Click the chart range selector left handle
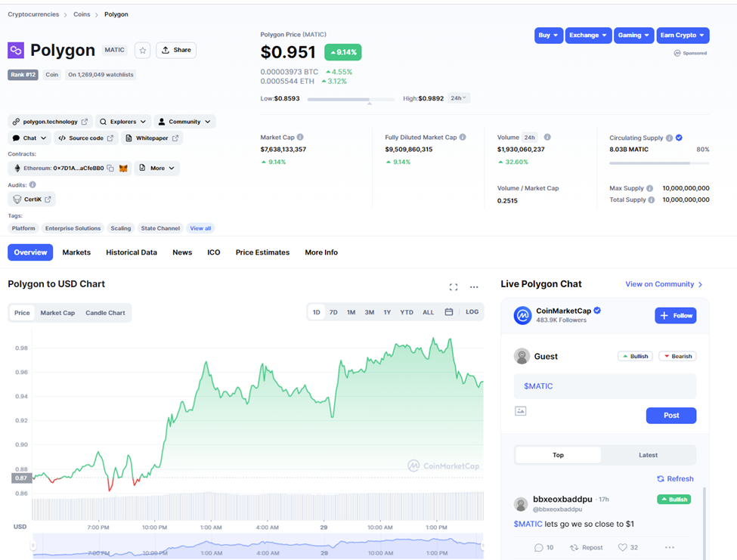Screen dimensions: 737x560 (33, 546)
